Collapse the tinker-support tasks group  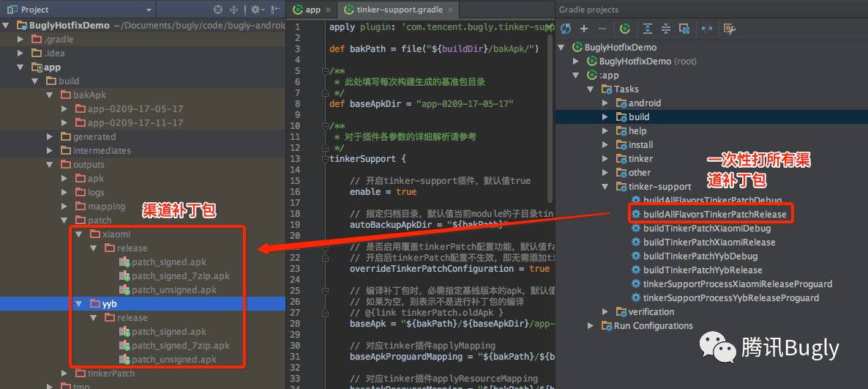click(606, 186)
